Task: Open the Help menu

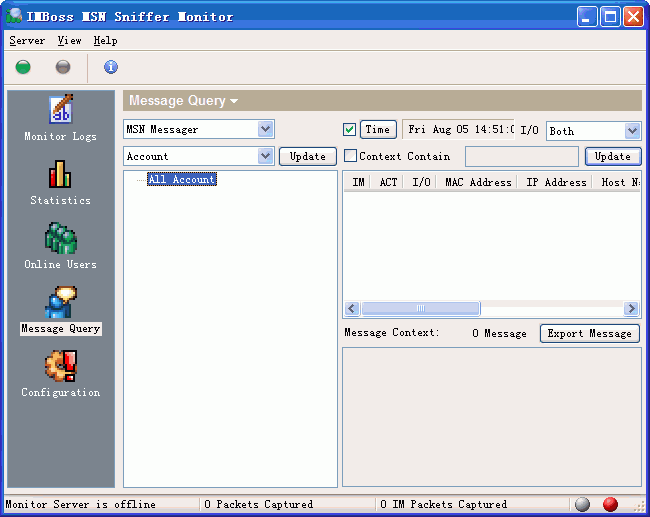Action: (105, 41)
